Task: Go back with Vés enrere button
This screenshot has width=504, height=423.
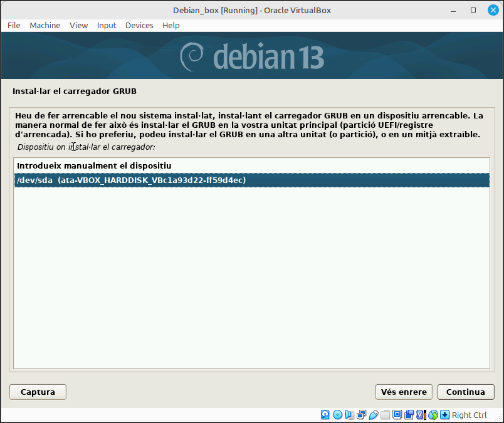Action: [404, 392]
